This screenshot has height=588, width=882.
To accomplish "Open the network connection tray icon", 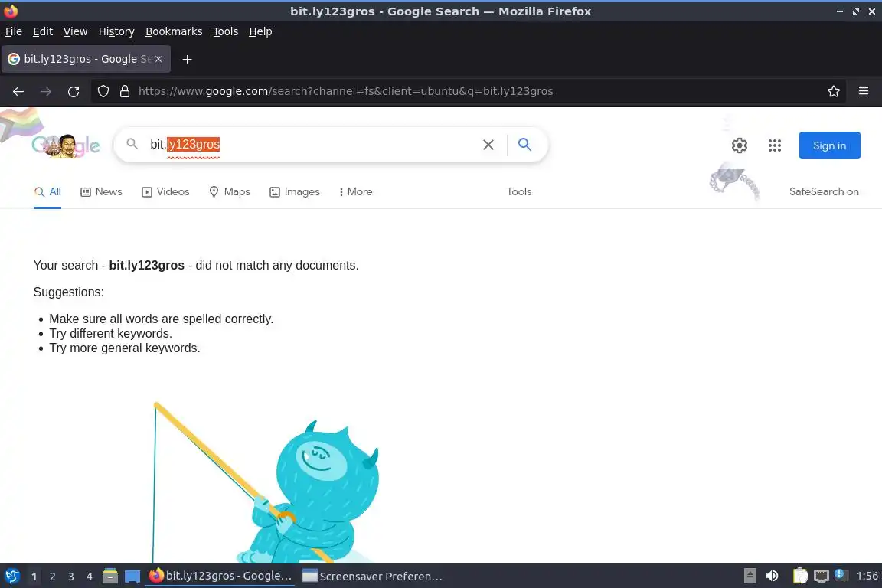I will coord(822,576).
